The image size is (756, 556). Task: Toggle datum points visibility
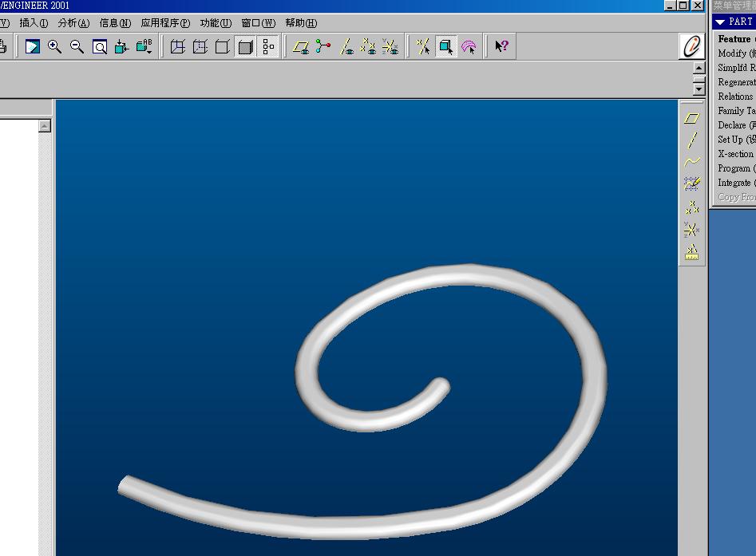click(x=368, y=47)
